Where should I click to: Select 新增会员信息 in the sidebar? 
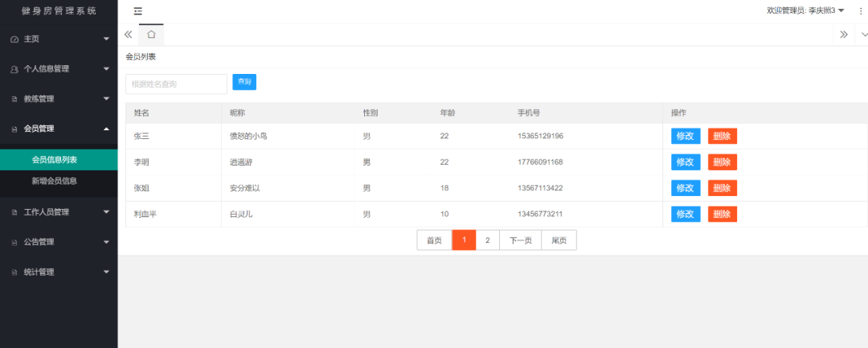coord(55,181)
